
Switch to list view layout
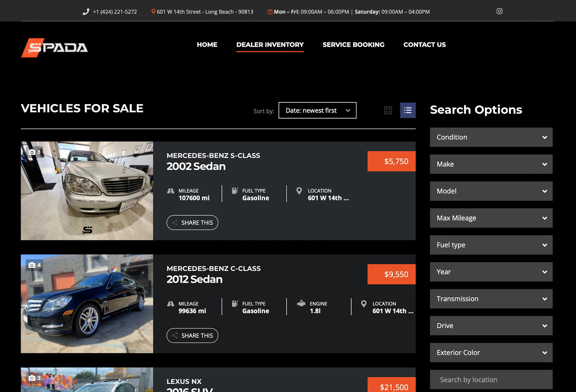pos(408,110)
